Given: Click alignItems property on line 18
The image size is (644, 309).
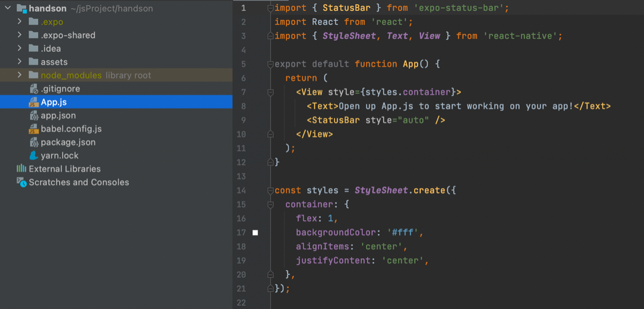Looking at the screenshot, I should click(x=322, y=247).
